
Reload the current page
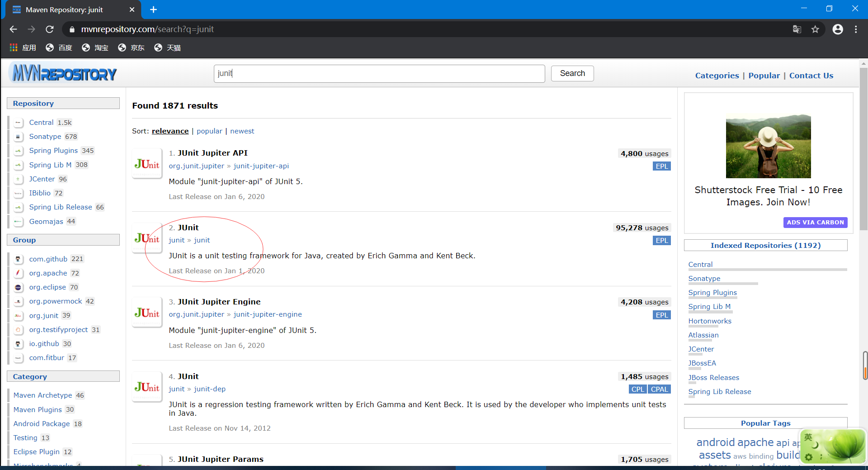[50, 29]
